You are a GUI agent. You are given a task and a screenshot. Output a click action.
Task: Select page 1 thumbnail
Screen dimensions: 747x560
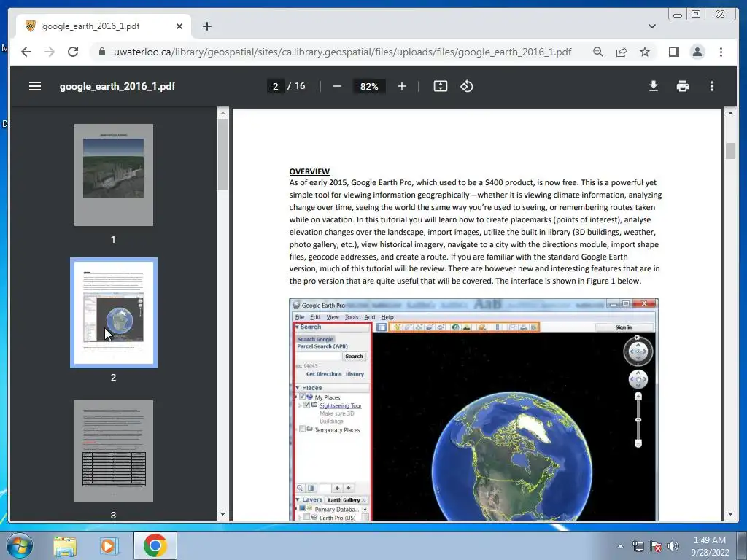coord(113,175)
